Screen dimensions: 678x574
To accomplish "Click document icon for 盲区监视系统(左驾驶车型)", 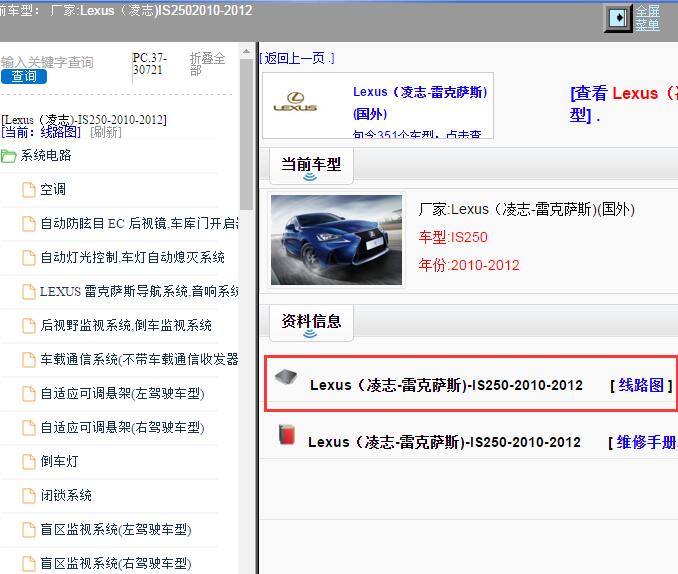I will [29, 529].
